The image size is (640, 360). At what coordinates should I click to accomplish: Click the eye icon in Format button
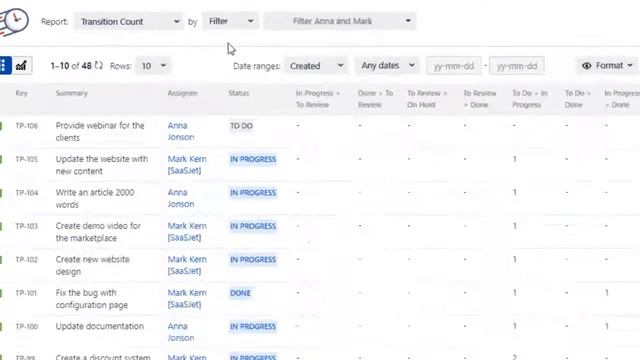(x=587, y=66)
